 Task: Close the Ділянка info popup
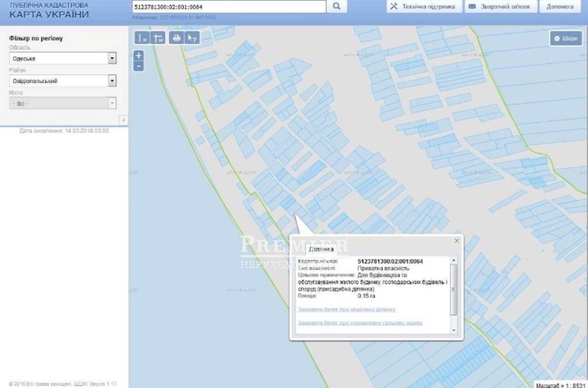coord(457,241)
